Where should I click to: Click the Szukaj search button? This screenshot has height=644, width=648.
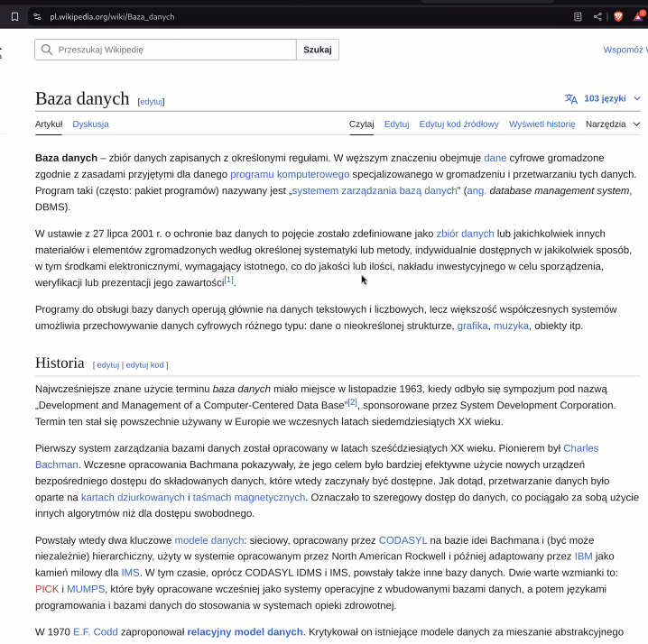318,50
